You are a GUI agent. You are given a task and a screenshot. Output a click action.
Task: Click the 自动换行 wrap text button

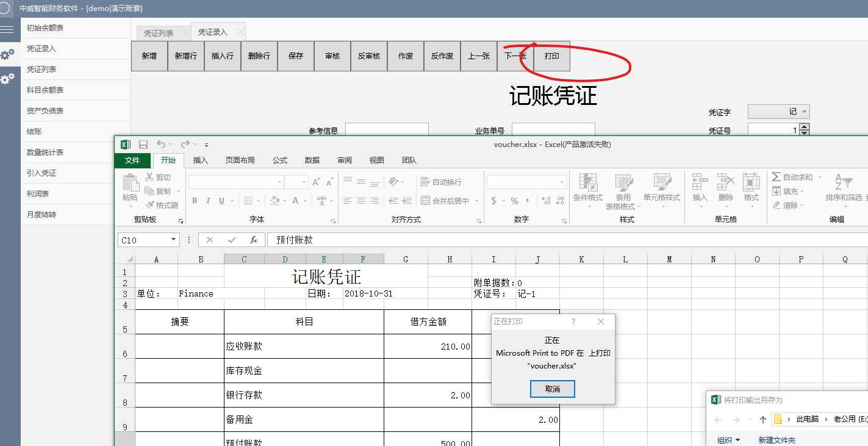(x=441, y=182)
